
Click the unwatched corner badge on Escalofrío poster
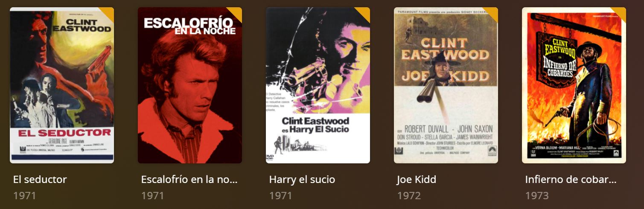pos(236,12)
